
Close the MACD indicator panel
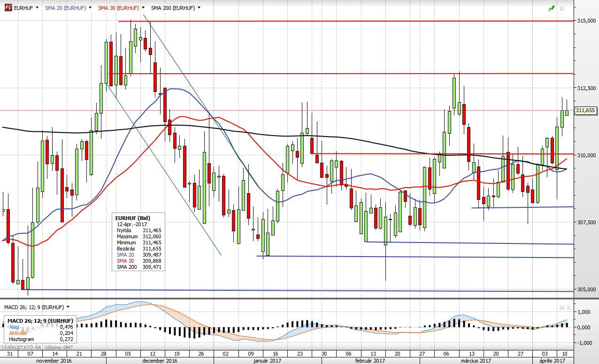pos(568,307)
